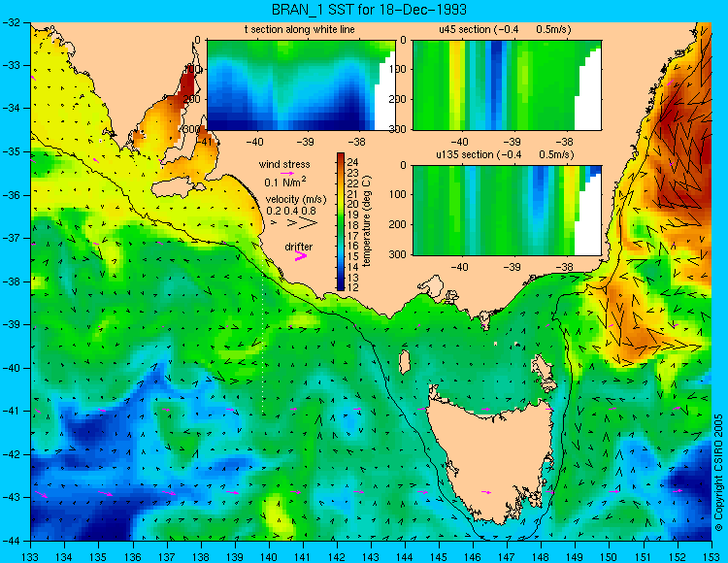Click the 'temperature (deg C)' vertical label

pos(367,221)
